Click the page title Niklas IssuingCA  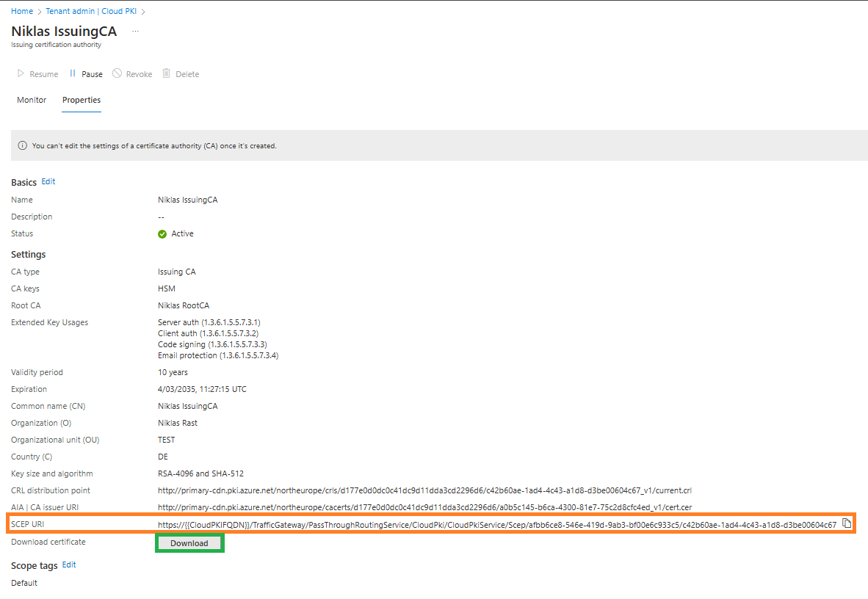pyautogui.click(x=64, y=32)
